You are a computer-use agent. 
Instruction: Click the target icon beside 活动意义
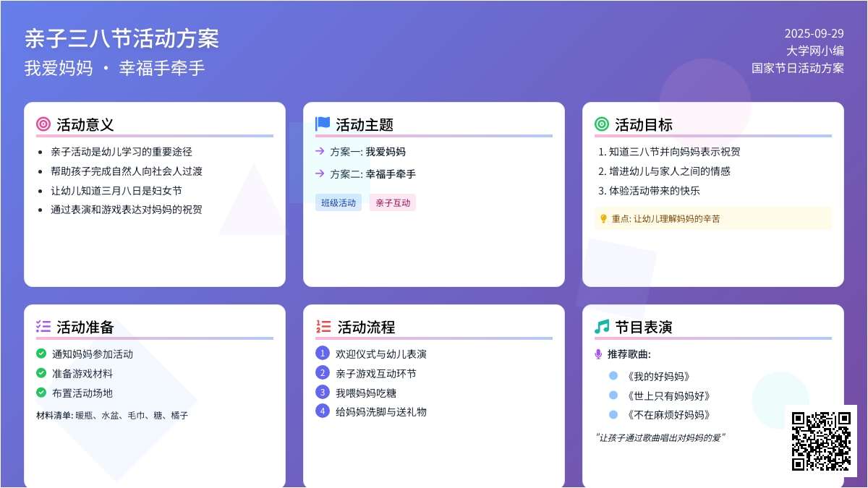tap(43, 124)
